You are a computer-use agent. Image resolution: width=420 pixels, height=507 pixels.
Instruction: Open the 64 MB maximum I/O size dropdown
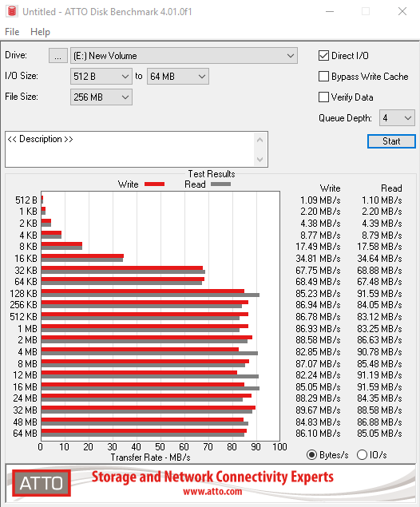tap(178, 77)
